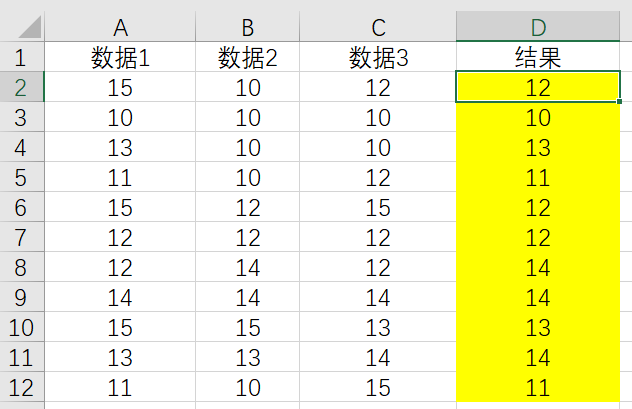632x409 pixels.
Task: Select yellow cell D11 showing 14
Action: point(538,357)
